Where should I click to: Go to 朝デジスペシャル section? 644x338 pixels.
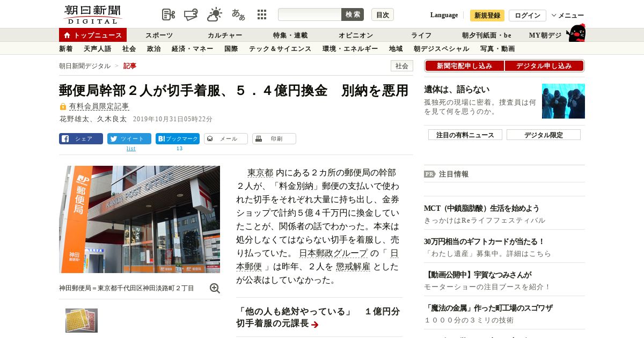[442, 49]
